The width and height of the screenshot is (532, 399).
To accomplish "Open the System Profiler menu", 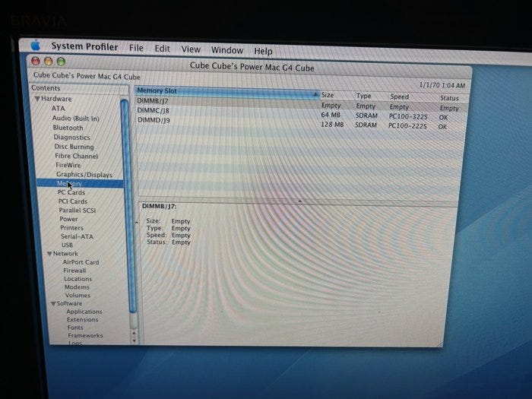I will coord(84,46).
